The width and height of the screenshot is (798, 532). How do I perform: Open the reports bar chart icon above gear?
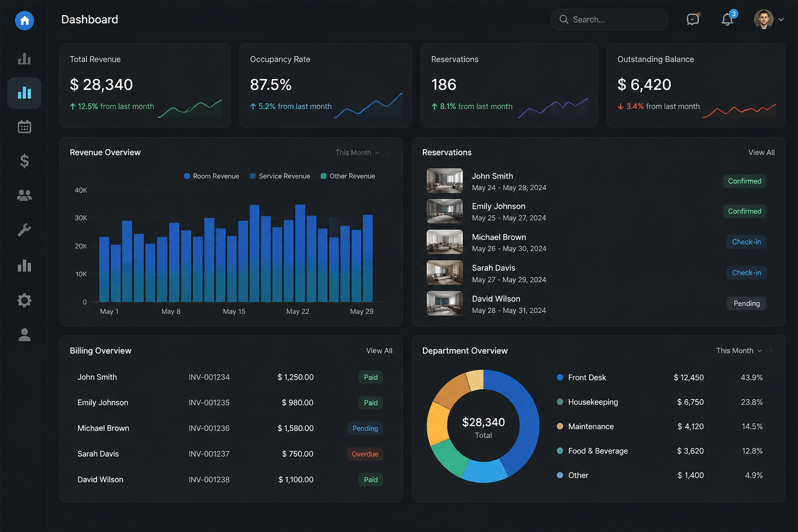[x=24, y=265]
